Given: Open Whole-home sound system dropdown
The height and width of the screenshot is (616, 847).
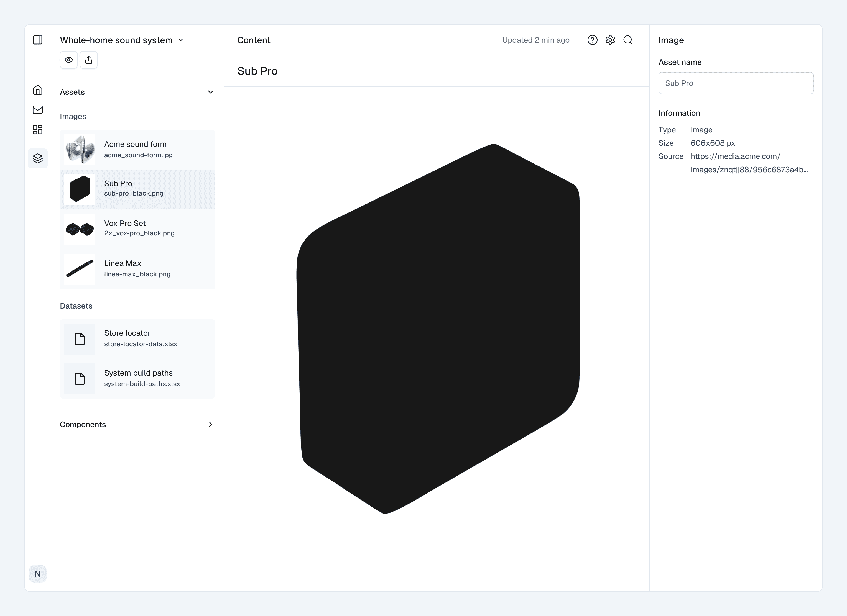Looking at the screenshot, I should coord(122,40).
